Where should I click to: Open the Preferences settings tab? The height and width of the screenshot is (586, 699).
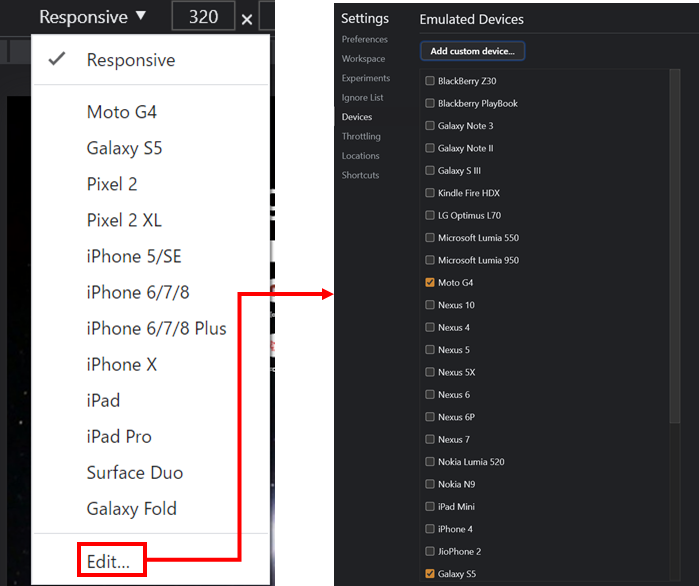[x=365, y=40]
